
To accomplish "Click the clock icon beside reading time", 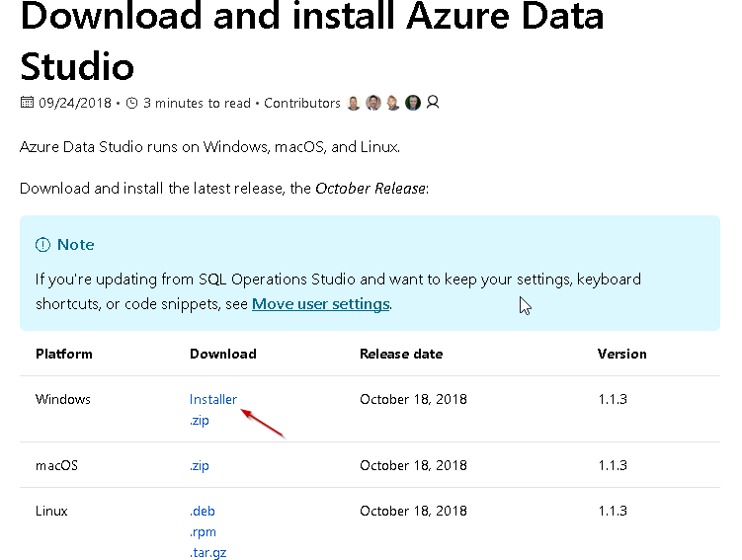I will coord(131,103).
